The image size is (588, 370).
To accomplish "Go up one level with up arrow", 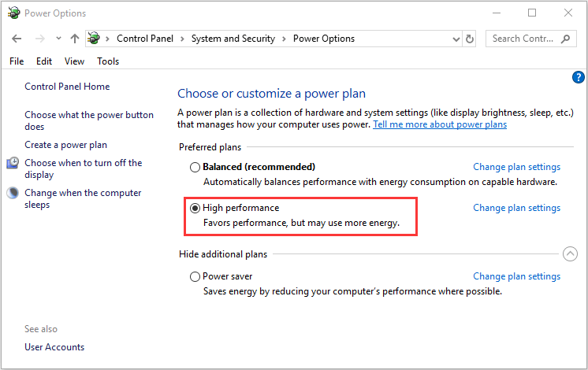I will point(75,39).
